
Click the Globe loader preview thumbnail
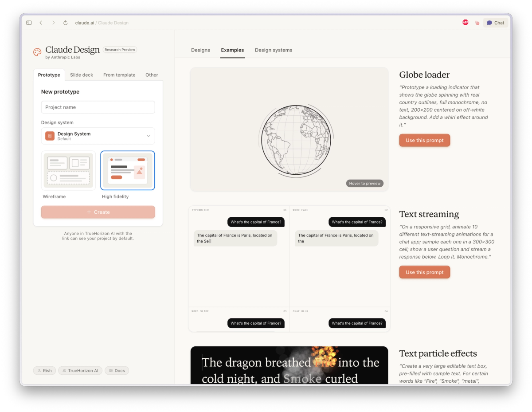pyautogui.click(x=289, y=129)
